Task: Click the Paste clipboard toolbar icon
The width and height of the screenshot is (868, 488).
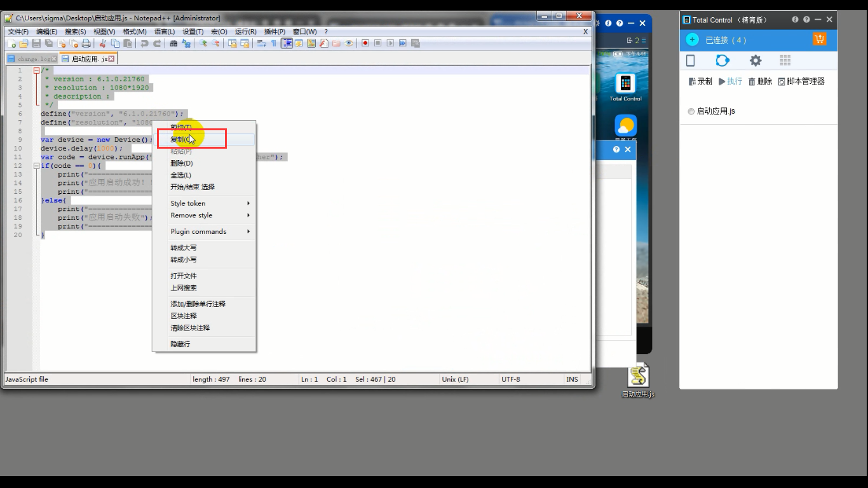Action: [x=128, y=43]
